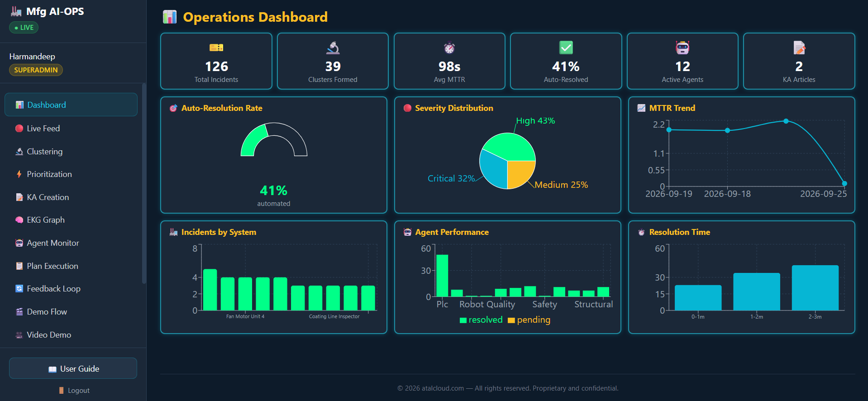Click the robot icon above Active Agents
The height and width of the screenshot is (401, 868).
[682, 48]
